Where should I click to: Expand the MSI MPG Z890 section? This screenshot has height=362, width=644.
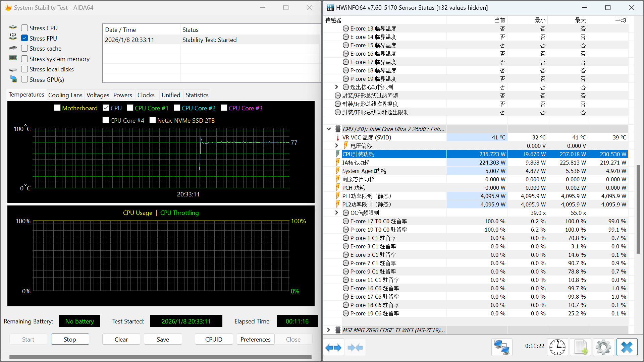pyautogui.click(x=329, y=330)
